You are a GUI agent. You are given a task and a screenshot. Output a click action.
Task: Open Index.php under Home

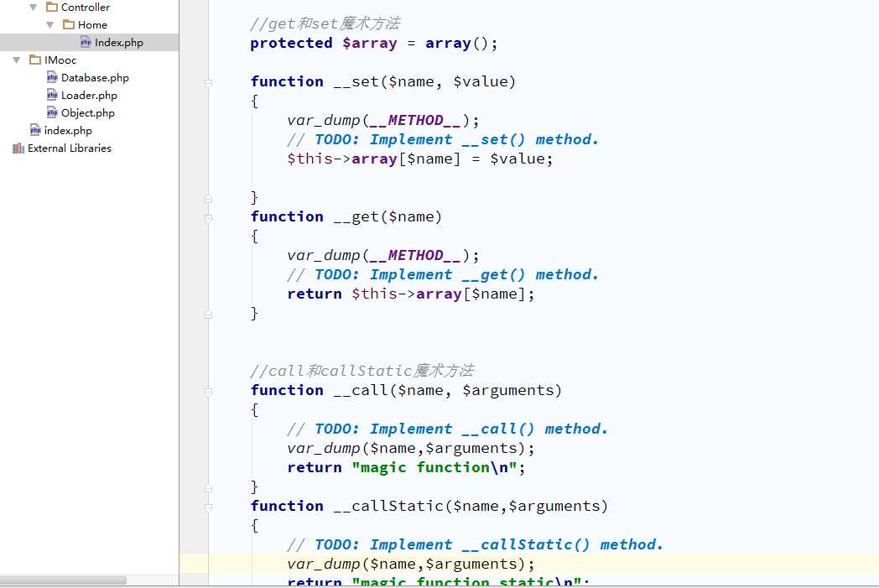point(119,42)
